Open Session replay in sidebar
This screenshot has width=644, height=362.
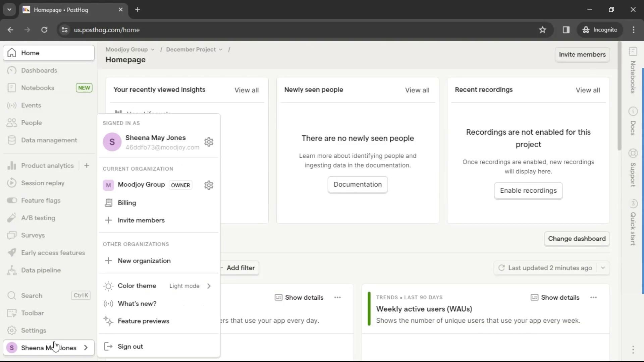point(43,183)
